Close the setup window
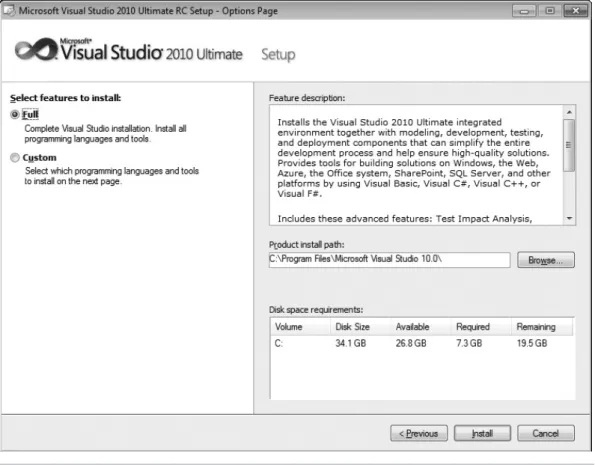Image resolution: width=595 pixels, height=465 pixels. point(575,11)
